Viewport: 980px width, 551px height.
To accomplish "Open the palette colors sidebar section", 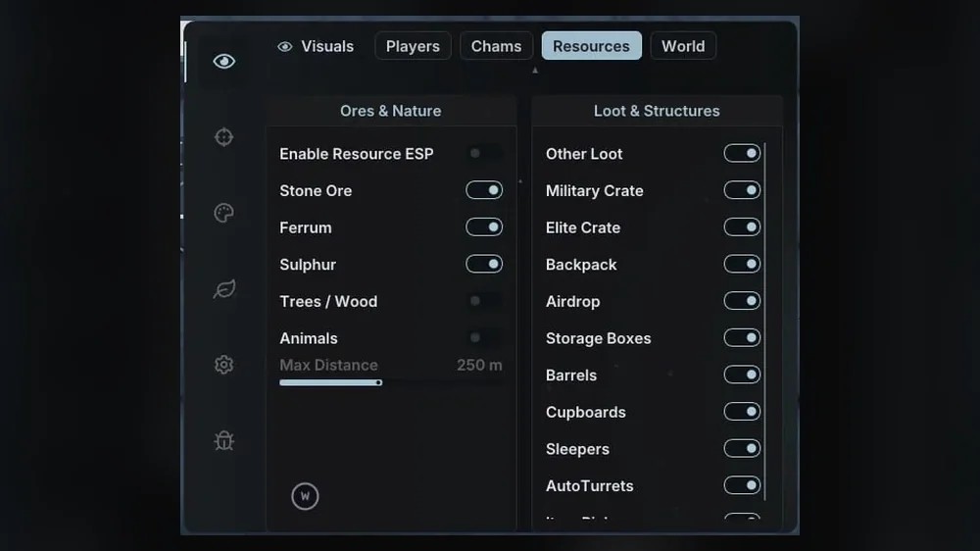I will pos(223,213).
